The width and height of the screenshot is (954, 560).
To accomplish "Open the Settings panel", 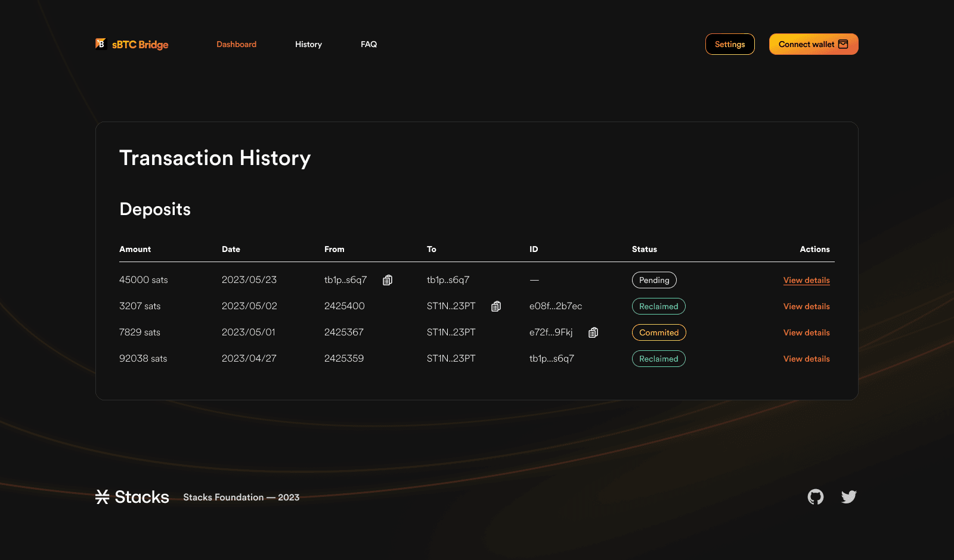I will click(x=730, y=43).
